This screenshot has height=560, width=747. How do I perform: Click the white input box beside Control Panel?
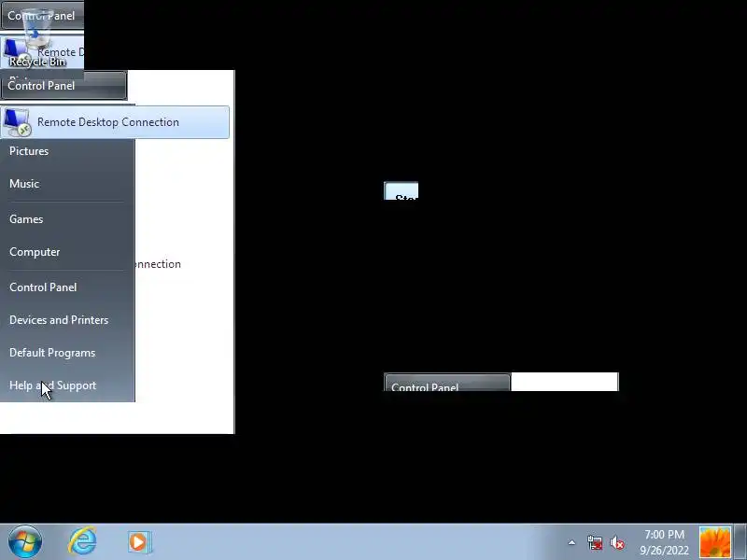pyautogui.click(x=565, y=382)
